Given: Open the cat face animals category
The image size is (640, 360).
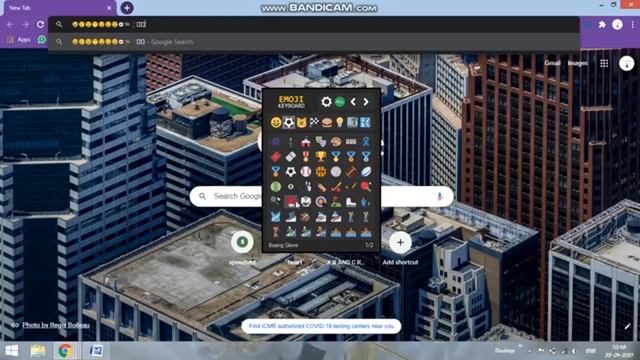Looking at the screenshot, I should tap(302, 122).
